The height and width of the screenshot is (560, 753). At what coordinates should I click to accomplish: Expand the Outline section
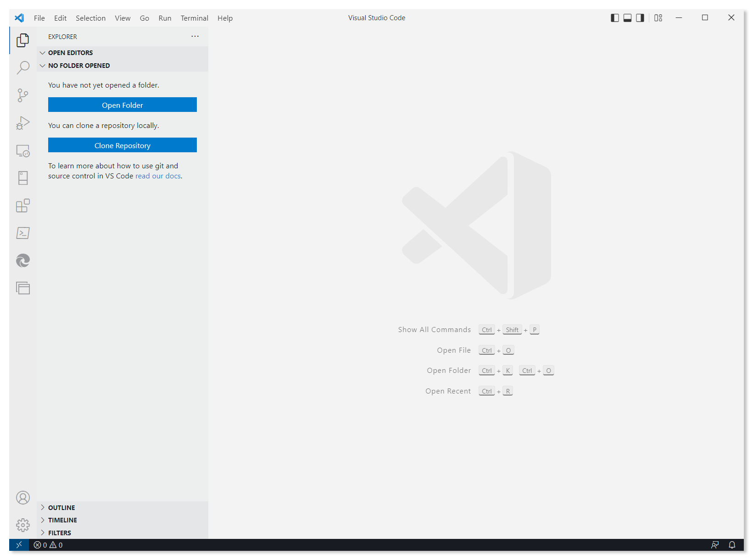point(123,508)
